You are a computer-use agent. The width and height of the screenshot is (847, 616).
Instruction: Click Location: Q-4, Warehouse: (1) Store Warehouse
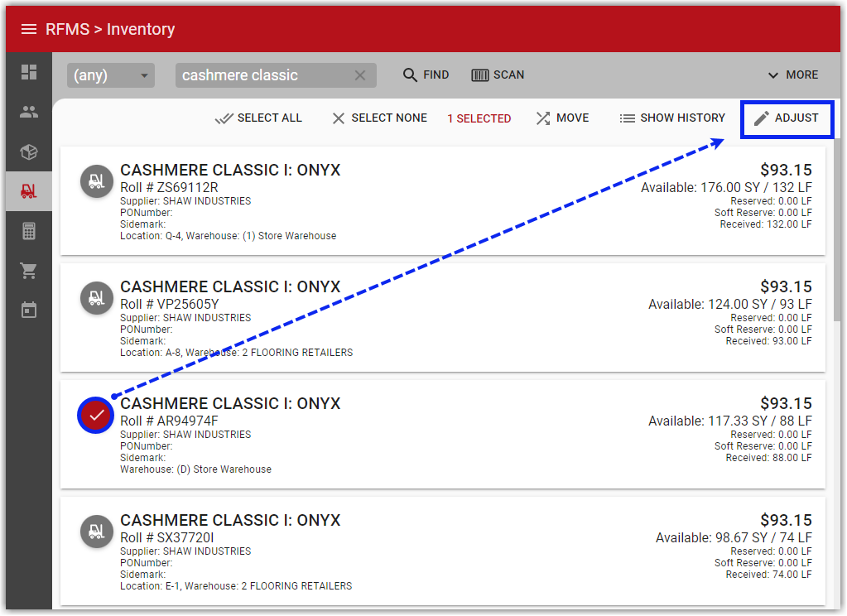(228, 236)
